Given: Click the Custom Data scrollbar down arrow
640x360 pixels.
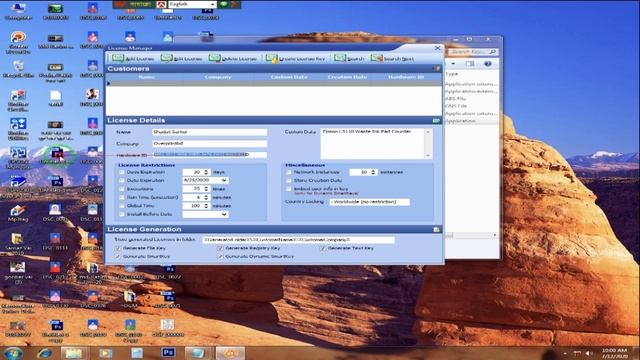Looking at the screenshot, I should 428,156.
